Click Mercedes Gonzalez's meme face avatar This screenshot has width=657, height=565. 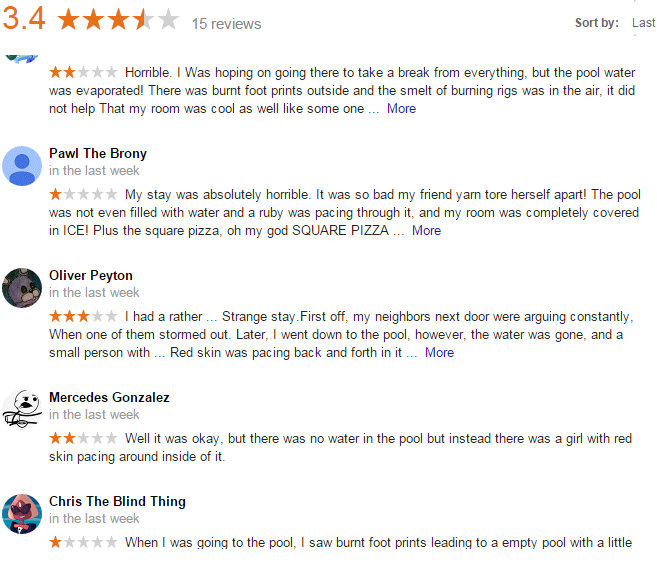pyautogui.click(x=22, y=410)
